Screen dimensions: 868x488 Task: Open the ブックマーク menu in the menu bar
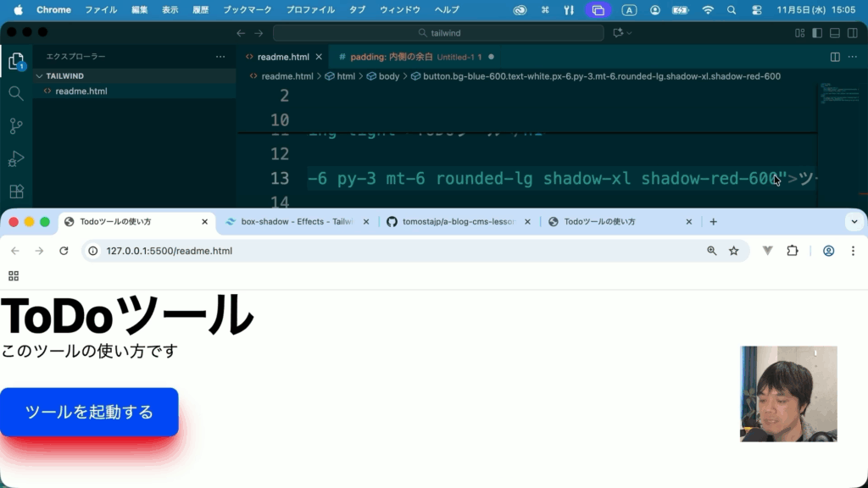(x=248, y=10)
